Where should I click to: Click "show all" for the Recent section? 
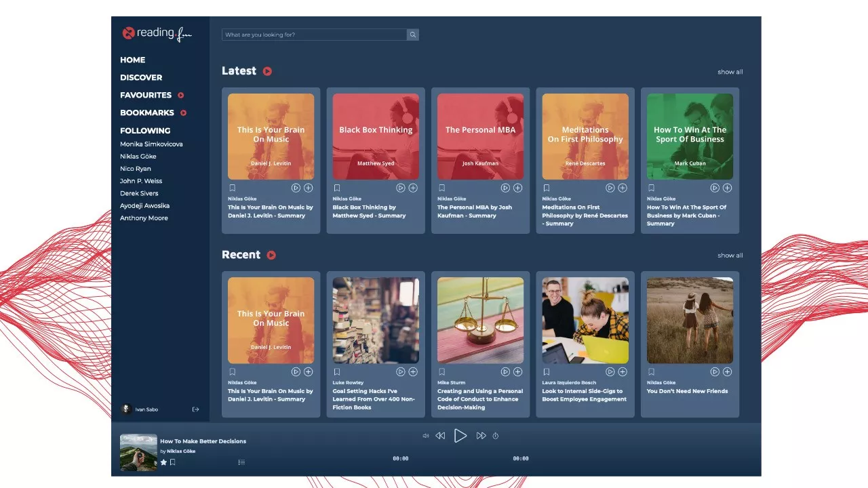click(x=730, y=256)
